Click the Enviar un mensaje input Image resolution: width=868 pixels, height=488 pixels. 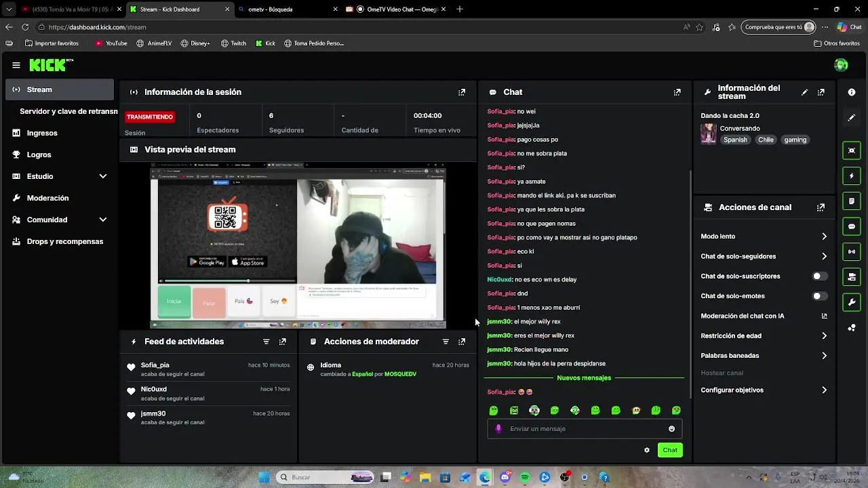click(585, 428)
